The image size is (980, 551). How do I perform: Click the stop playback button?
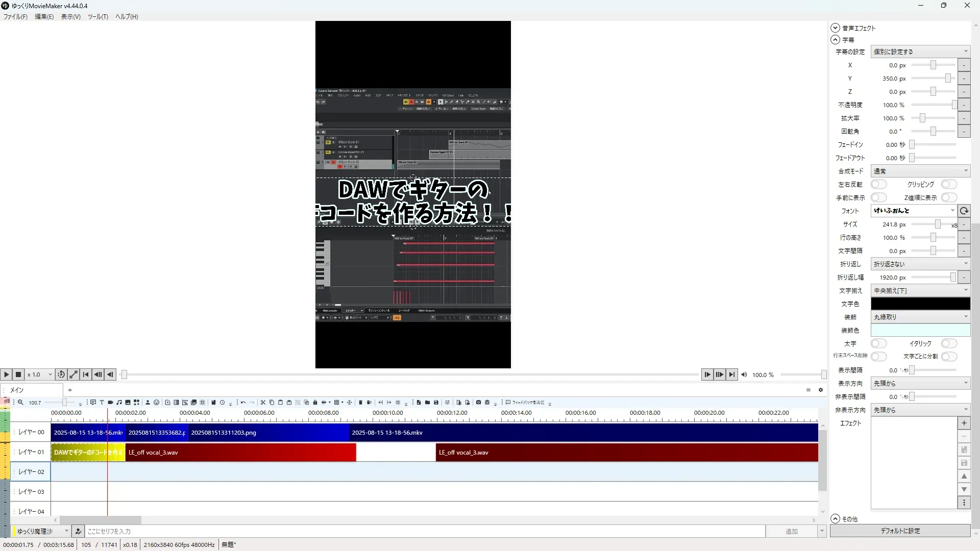[18, 374]
